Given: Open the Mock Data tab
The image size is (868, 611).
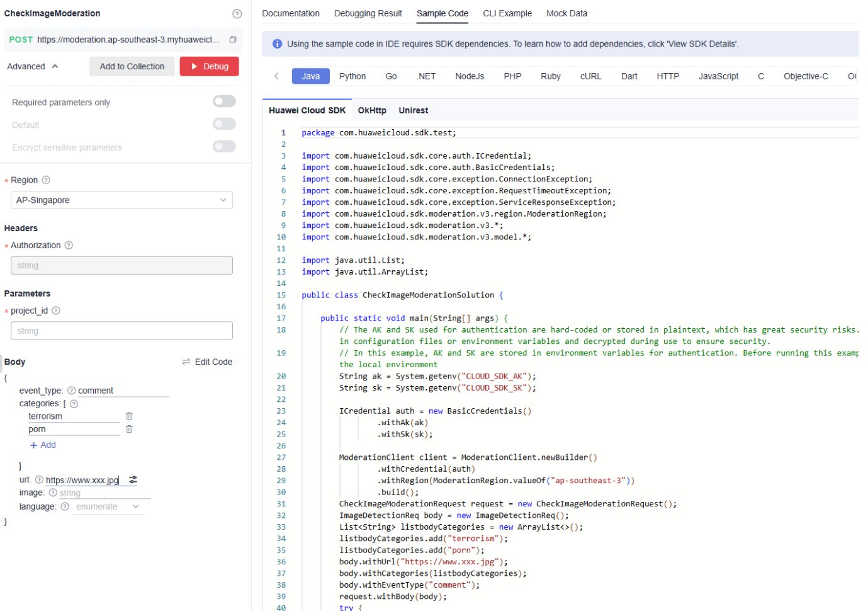Looking at the screenshot, I should (x=566, y=13).
